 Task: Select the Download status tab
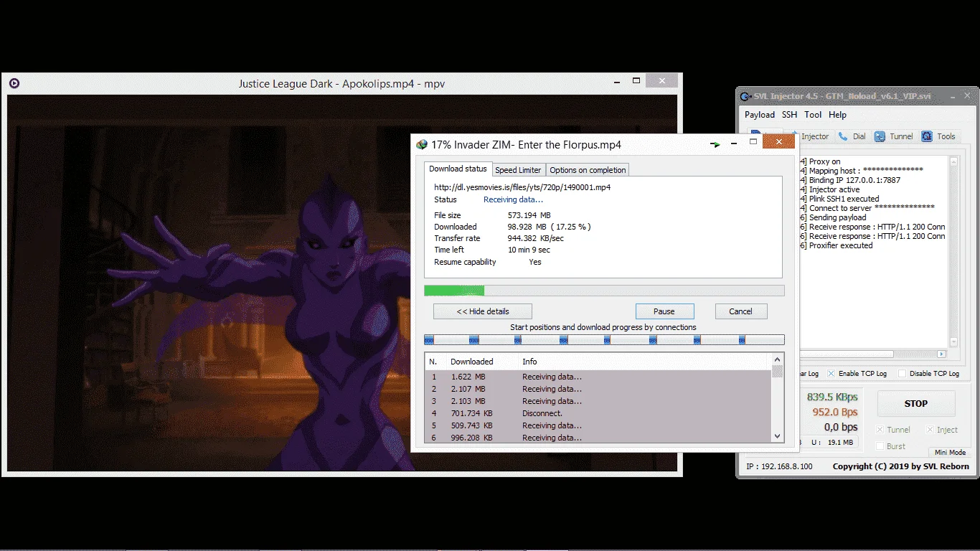point(458,169)
